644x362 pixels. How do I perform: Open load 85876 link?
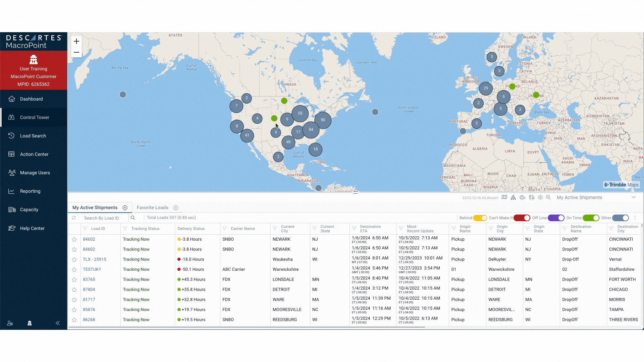(x=89, y=310)
